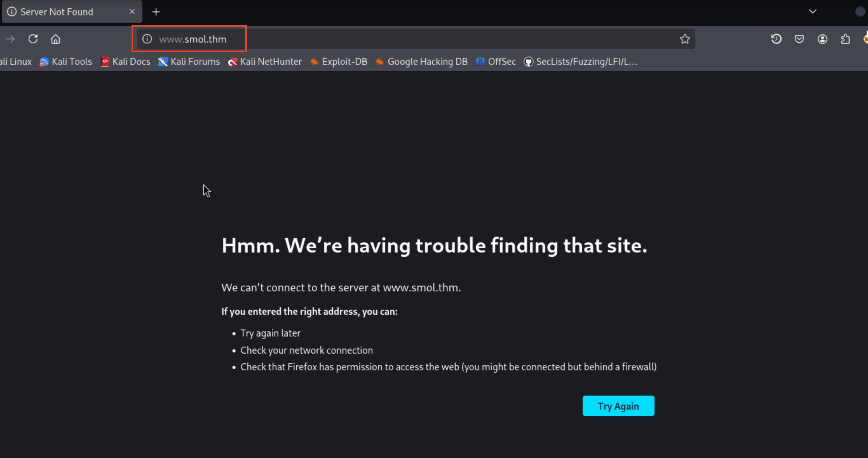
Task: Open the History clock icon
Action: click(776, 39)
